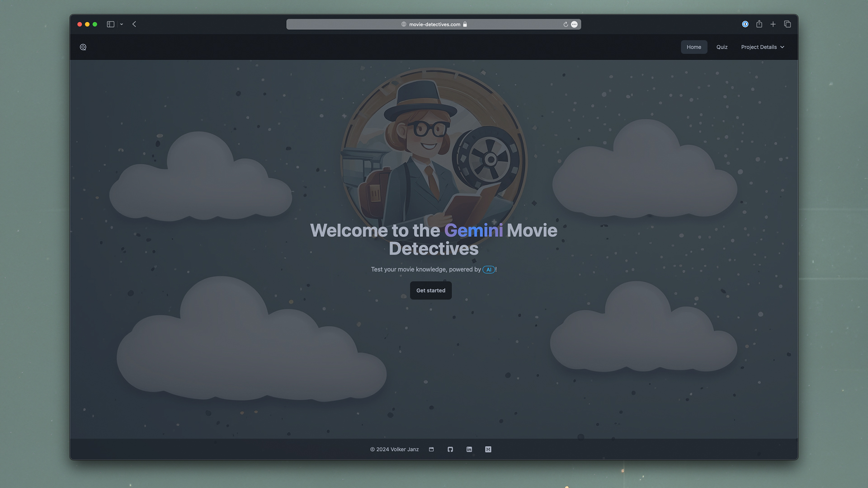
Task: Click the AI badge link
Action: 488,270
